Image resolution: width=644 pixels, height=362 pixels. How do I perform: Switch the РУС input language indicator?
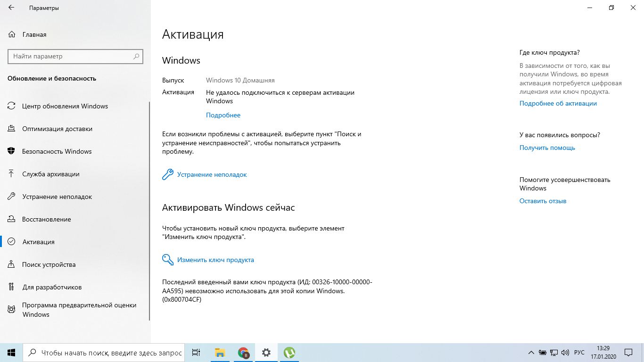coord(579,353)
